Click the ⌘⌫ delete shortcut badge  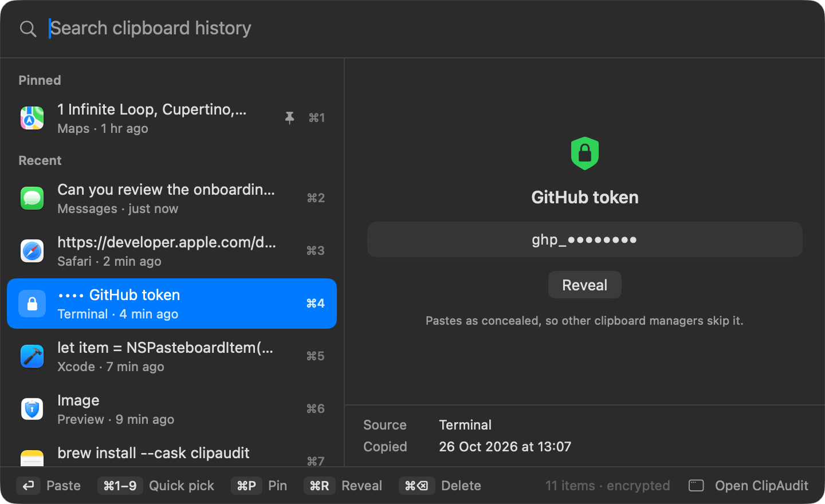(x=417, y=486)
